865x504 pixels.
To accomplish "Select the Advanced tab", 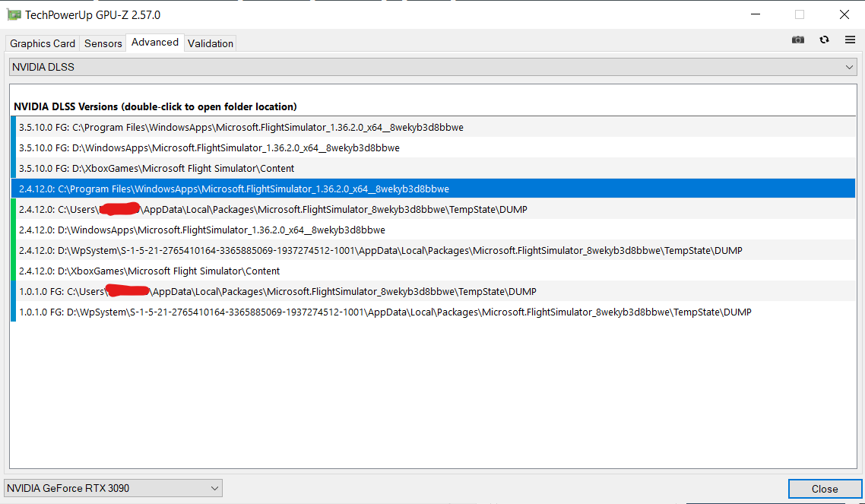I will point(155,43).
